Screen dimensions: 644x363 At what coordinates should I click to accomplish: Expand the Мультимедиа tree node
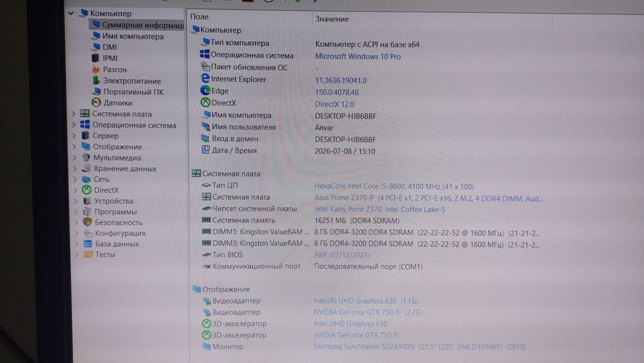(75, 157)
